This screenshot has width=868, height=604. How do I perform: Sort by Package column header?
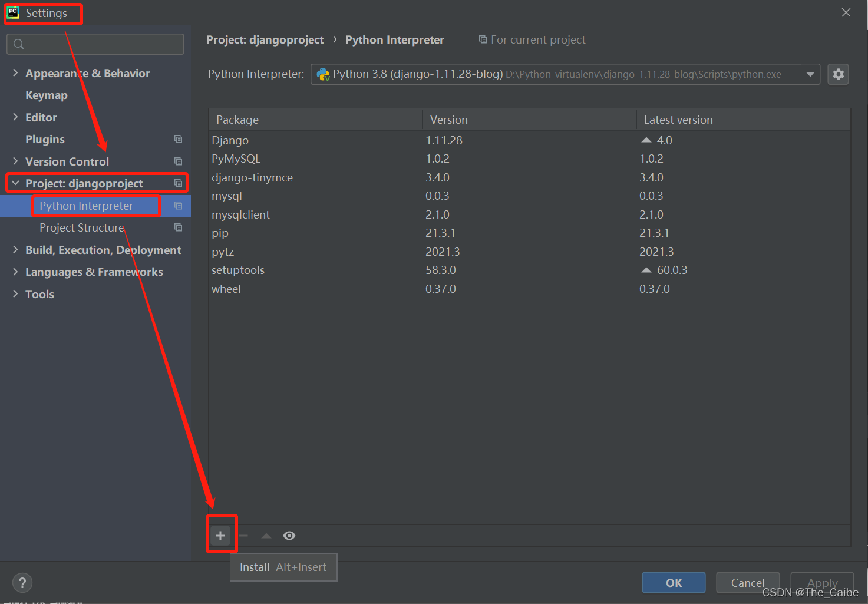click(x=315, y=120)
